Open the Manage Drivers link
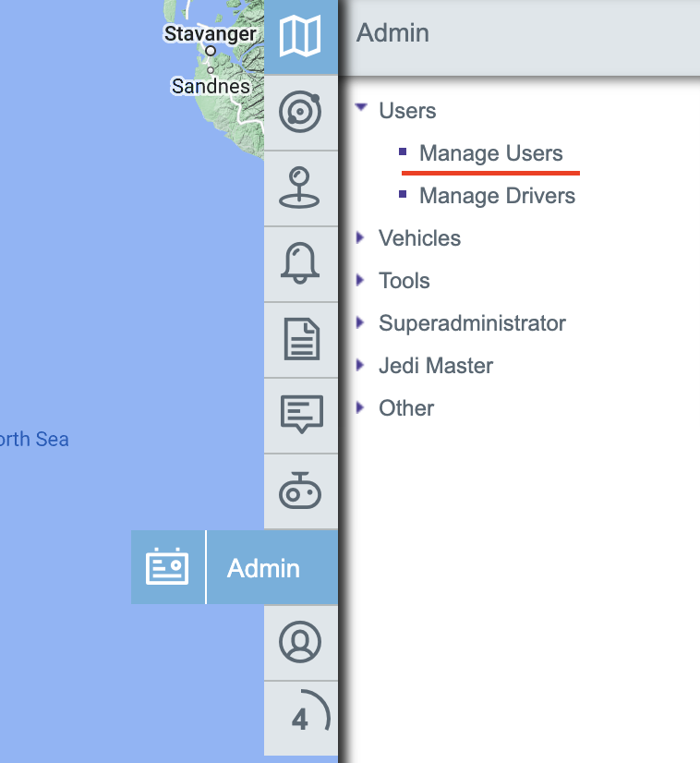The width and height of the screenshot is (700, 763). pyautogui.click(x=497, y=196)
